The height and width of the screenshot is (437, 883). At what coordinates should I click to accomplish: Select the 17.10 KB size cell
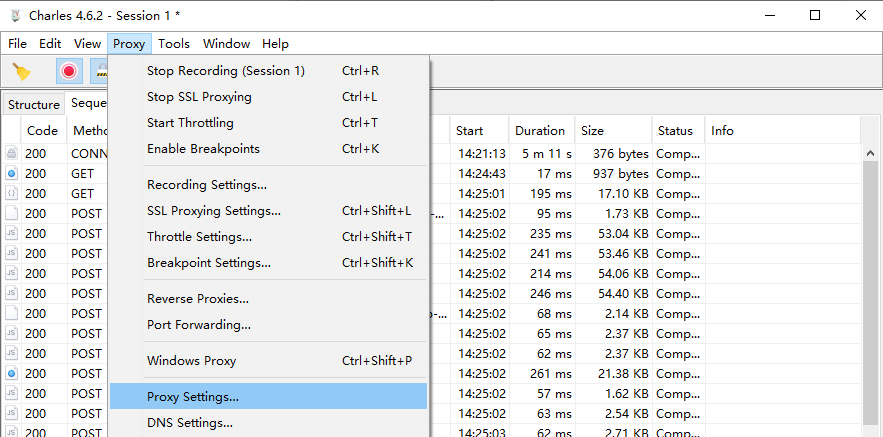pyautogui.click(x=613, y=193)
